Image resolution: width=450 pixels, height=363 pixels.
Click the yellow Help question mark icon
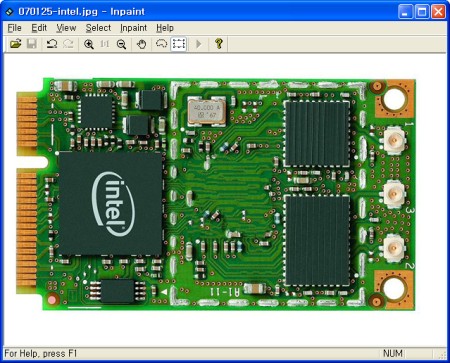(219, 44)
